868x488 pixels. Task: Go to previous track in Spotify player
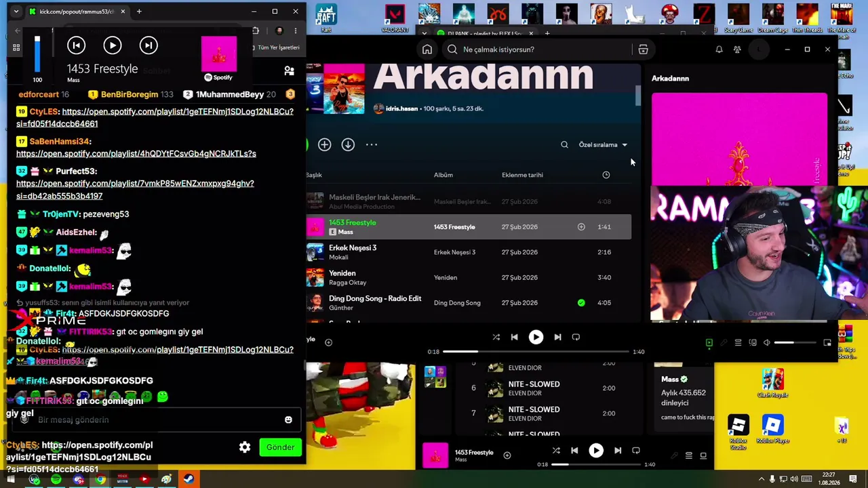coord(514,337)
